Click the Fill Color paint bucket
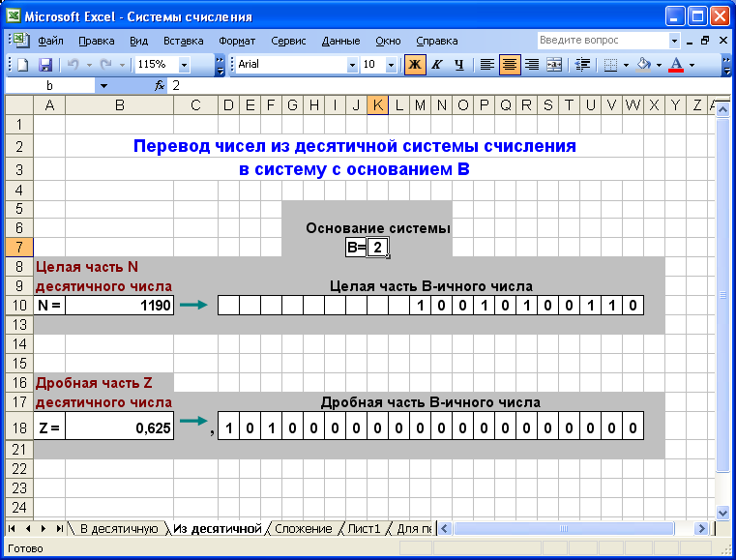736x560 pixels. [x=644, y=65]
